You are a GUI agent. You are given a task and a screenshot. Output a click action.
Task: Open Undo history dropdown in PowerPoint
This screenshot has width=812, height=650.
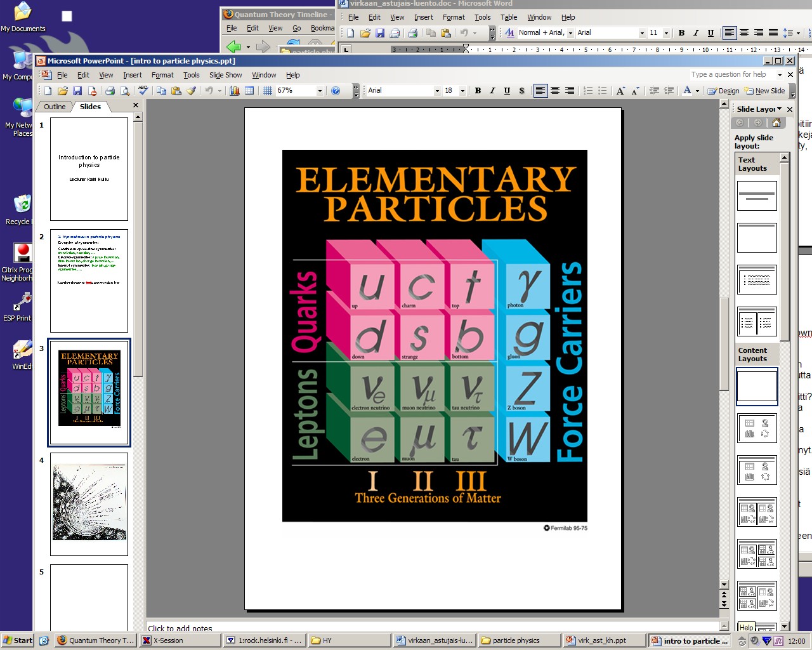219,91
